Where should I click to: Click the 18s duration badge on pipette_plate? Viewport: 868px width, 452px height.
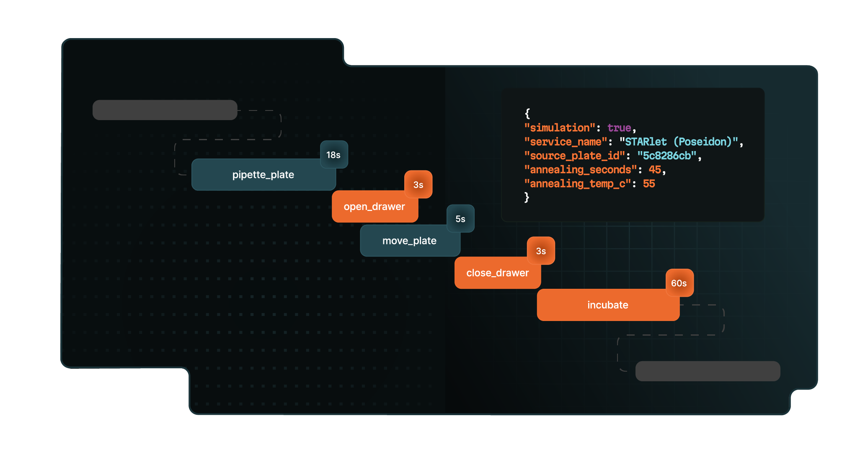coord(333,154)
